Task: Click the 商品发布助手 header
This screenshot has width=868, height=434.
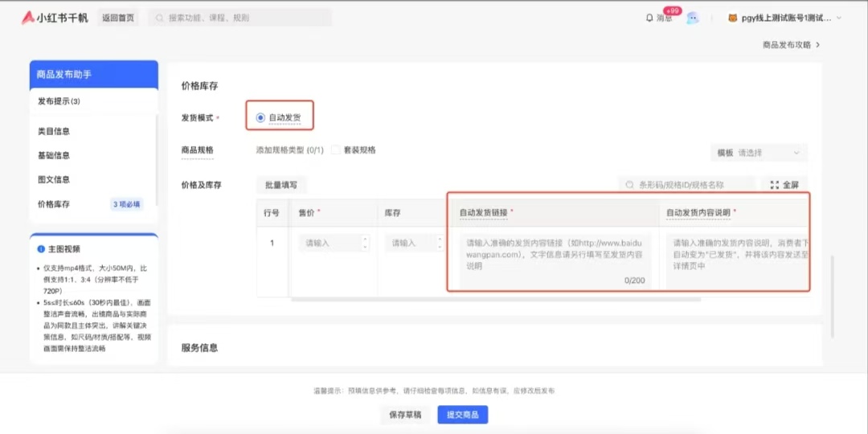Action: [94, 75]
